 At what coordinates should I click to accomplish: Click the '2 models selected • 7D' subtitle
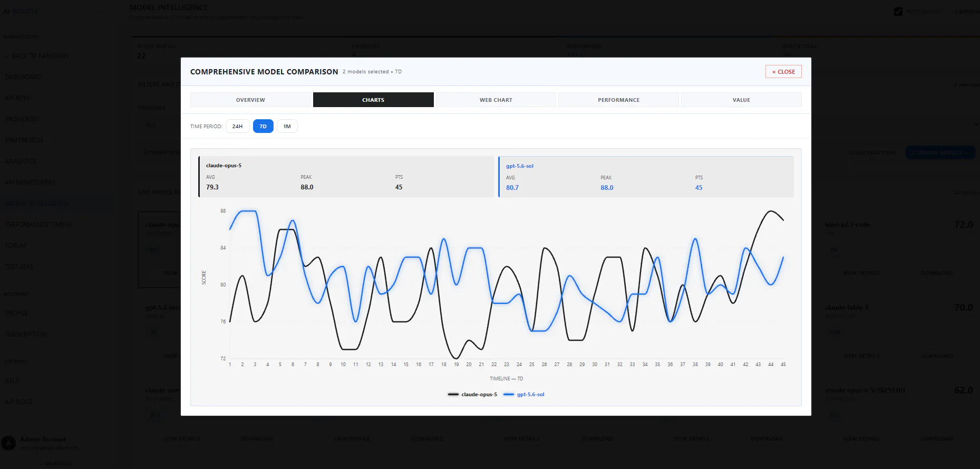[x=372, y=72]
